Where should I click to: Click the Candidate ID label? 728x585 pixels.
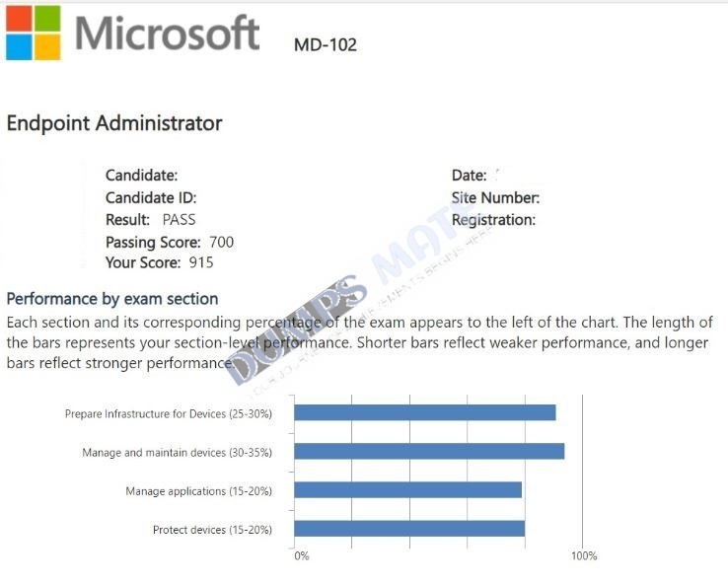tap(151, 197)
